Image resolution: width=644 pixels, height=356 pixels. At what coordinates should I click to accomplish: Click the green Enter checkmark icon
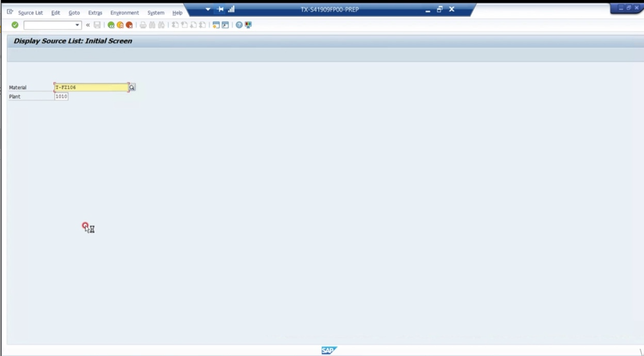pyautogui.click(x=15, y=25)
